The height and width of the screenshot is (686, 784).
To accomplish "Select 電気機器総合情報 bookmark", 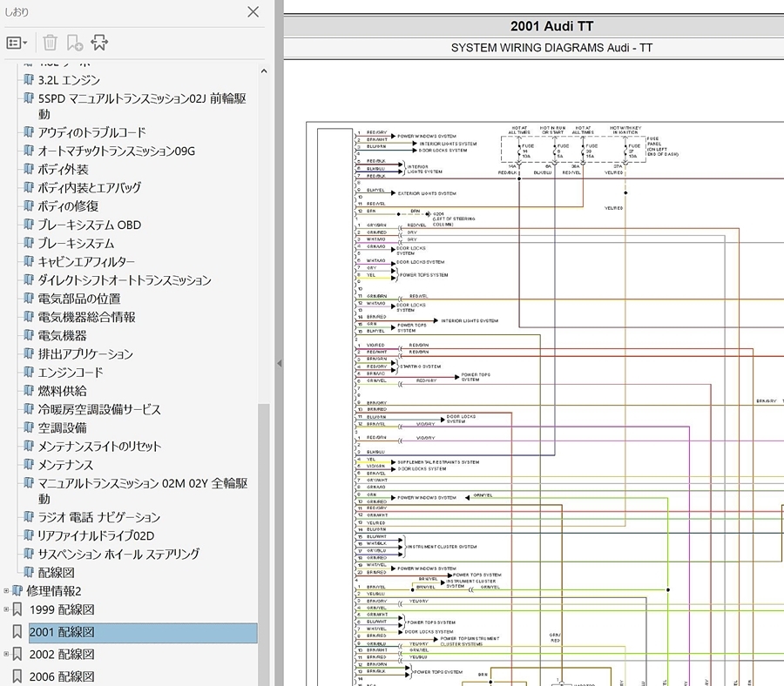I will 86,317.
